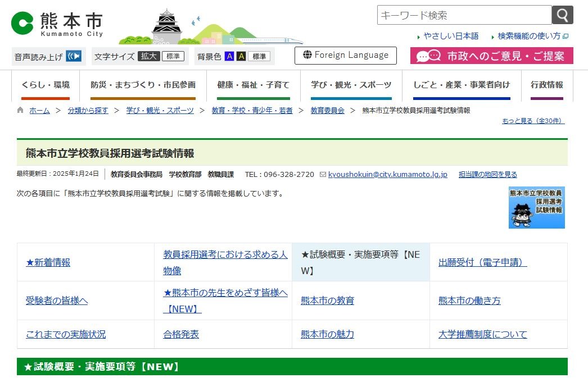Click 最終更新日：2025年1月24日 text
588x387 pixels.
tap(57, 174)
